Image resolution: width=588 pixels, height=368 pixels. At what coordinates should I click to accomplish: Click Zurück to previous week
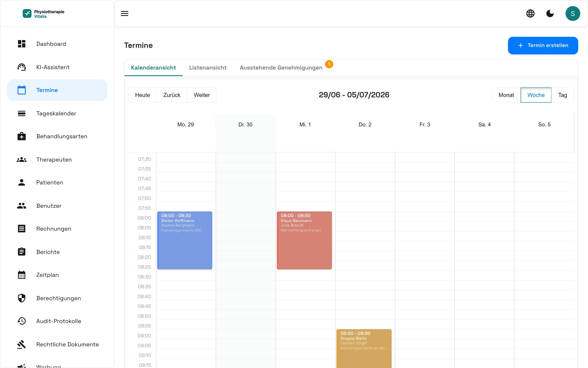click(x=172, y=95)
